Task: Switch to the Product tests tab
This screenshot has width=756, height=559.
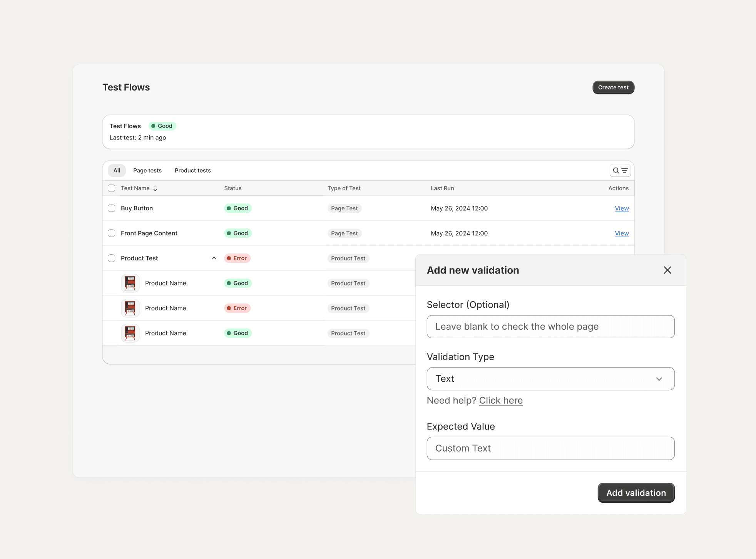Action: pyautogui.click(x=192, y=170)
